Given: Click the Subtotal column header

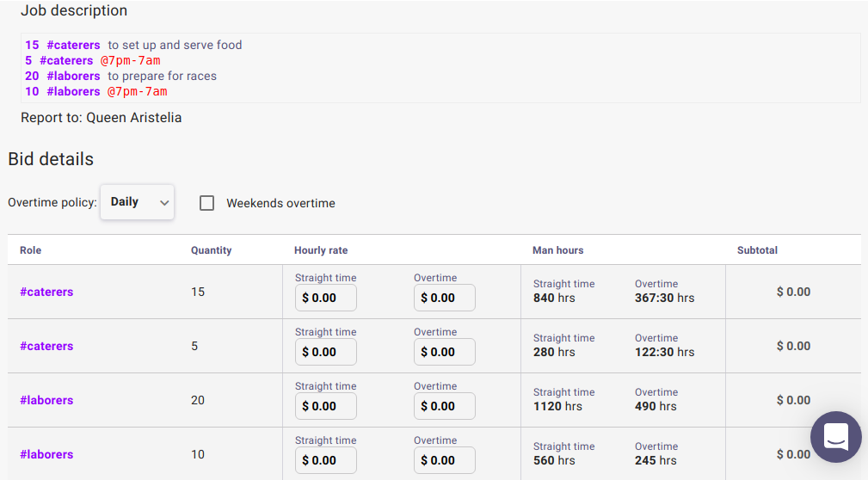Looking at the screenshot, I should click(x=757, y=250).
